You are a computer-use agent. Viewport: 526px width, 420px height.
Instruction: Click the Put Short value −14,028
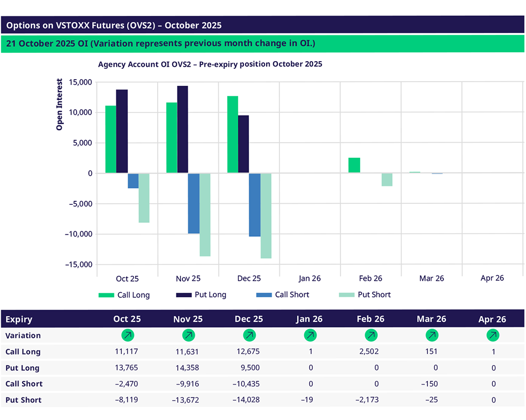pyautogui.click(x=249, y=400)
